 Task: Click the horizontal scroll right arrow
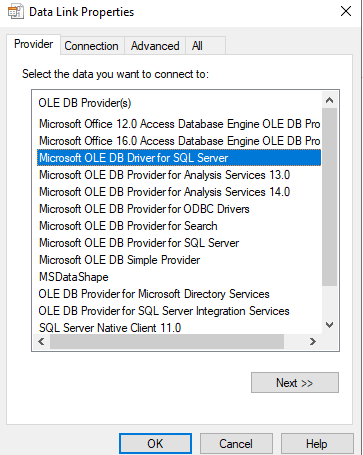(312, 341)
